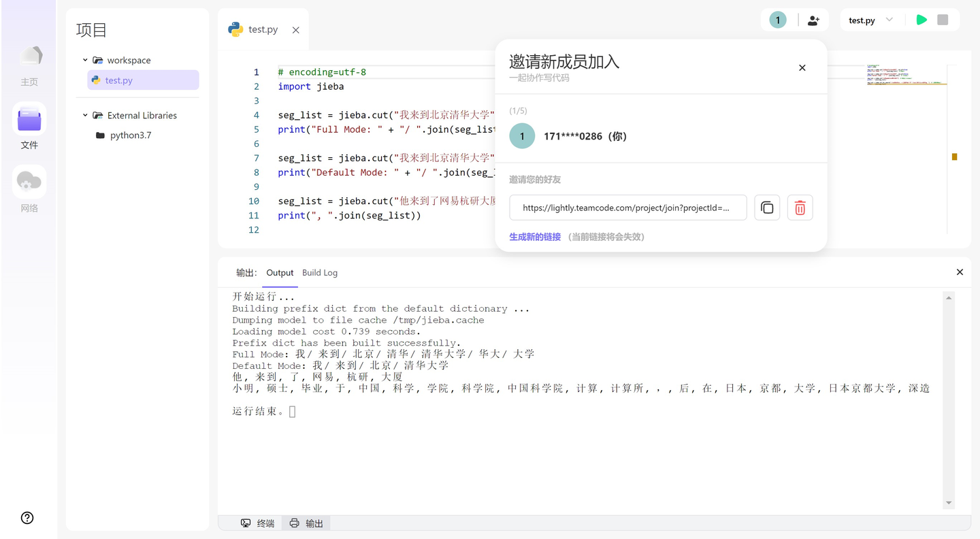Viewport: 980px width, 539px height.
Task: Copy the invitation link
Action: [x=767, y=208]
